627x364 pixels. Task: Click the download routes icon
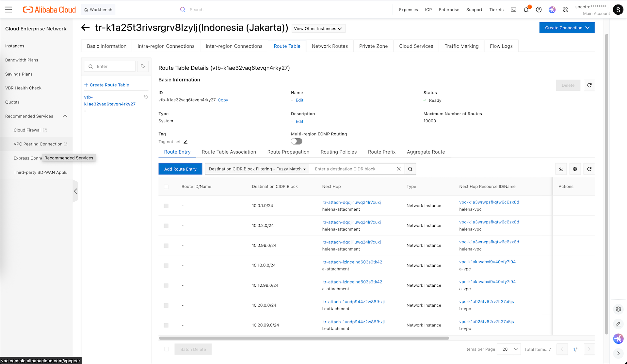(x=561, y=169)
